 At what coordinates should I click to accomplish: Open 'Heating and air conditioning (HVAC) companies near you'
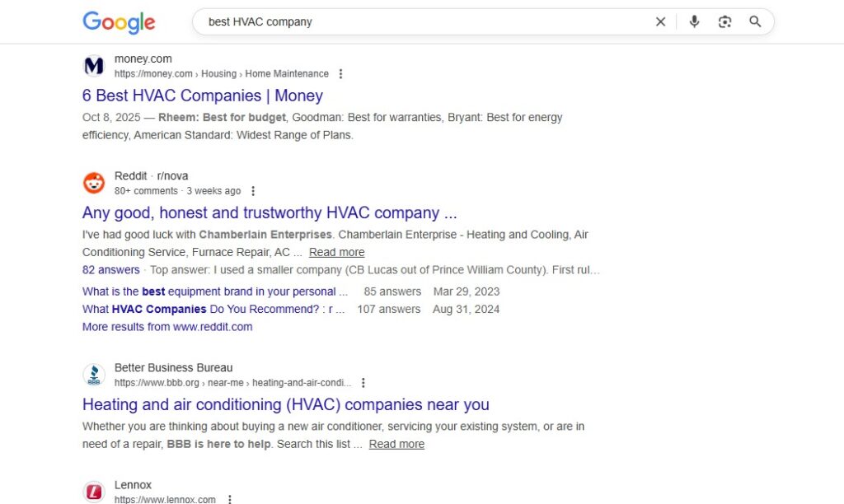286,404
